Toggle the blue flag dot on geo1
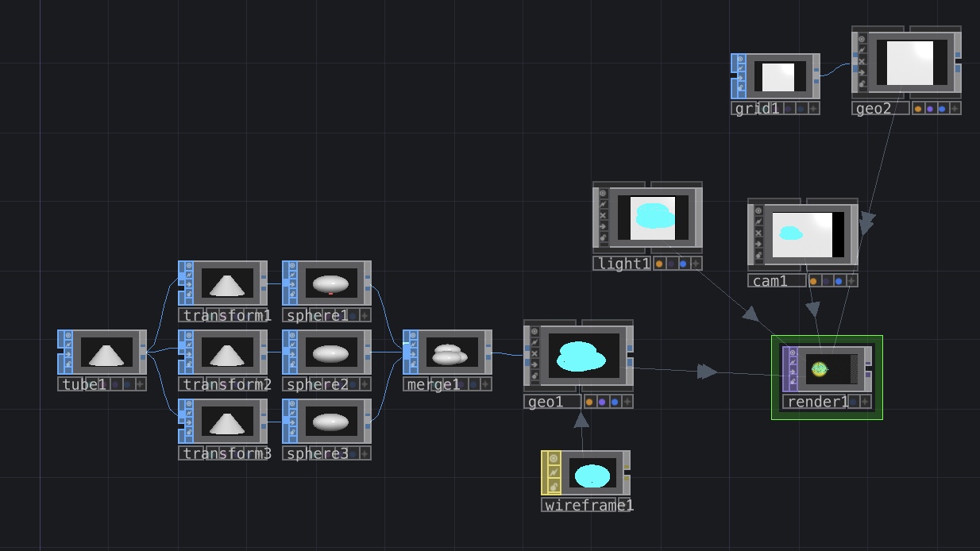 coord(615,402)
